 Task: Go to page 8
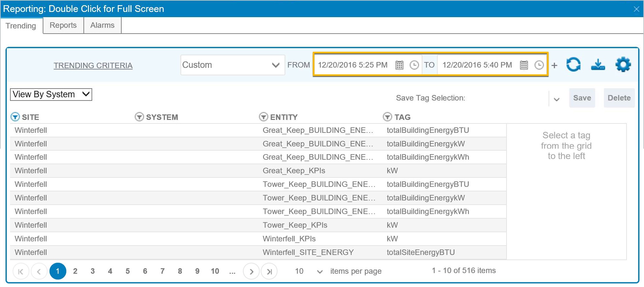180,271
